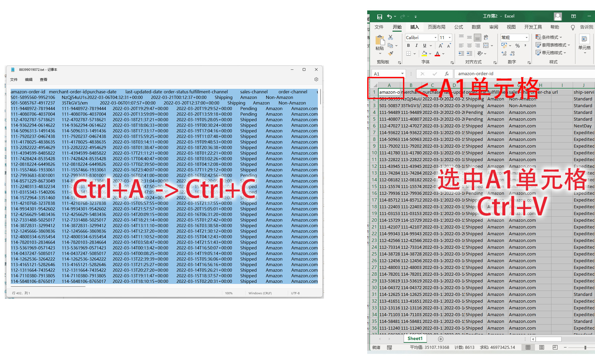
Task: Toggle Wrap Text
Action: point(486,37)
